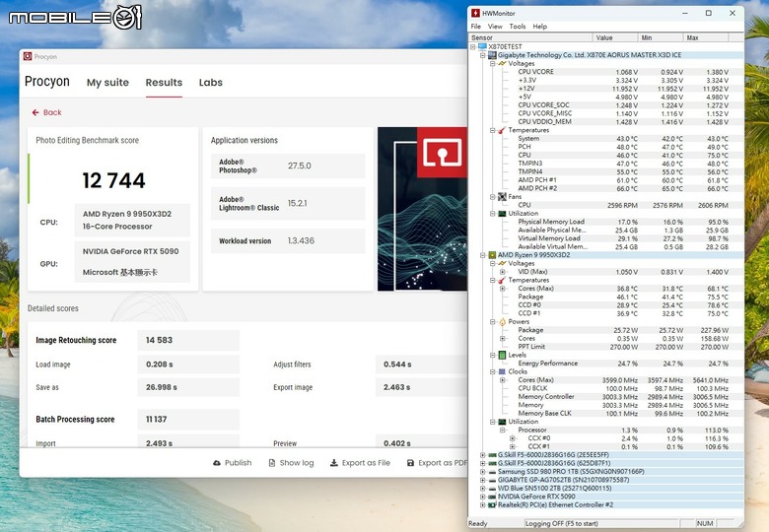Click the Max column header
769x532 pixels.
pyautogui.click(x=706, y=37)
